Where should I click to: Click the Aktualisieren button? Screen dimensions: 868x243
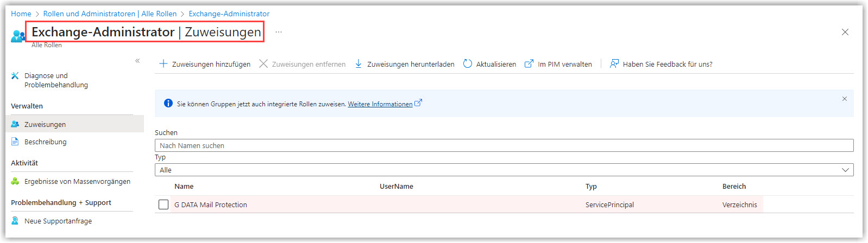[489, 64]
